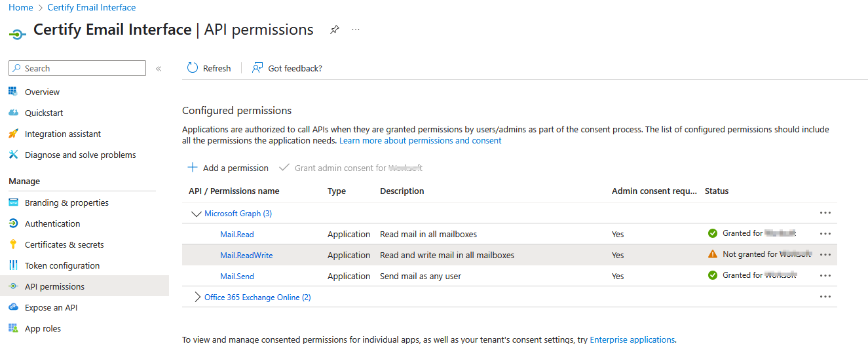Click the feedback person icon
Image resolution: width=868 pixels, height=344 pixels.
[x=257, y=68]
